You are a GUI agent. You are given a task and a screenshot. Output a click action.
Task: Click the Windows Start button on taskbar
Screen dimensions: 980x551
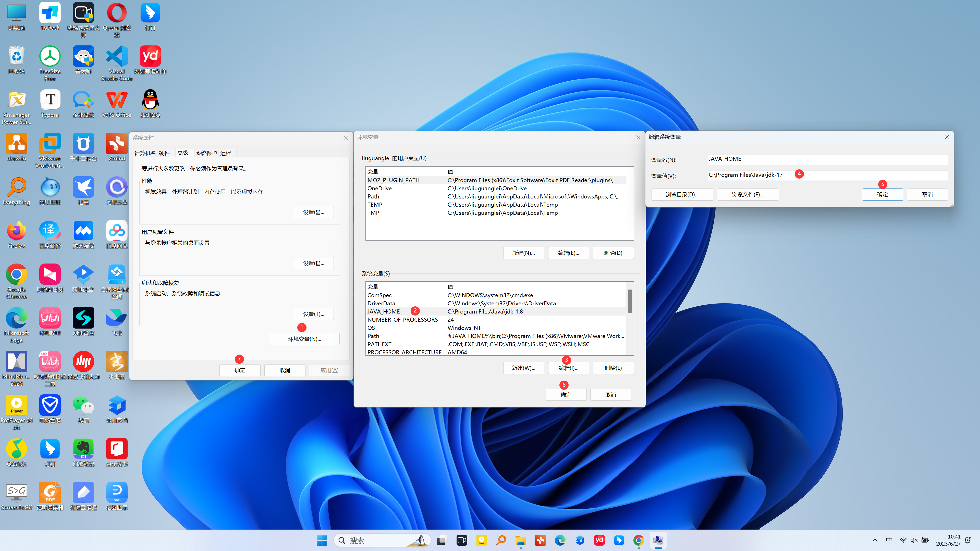click(x=322, y=540)
